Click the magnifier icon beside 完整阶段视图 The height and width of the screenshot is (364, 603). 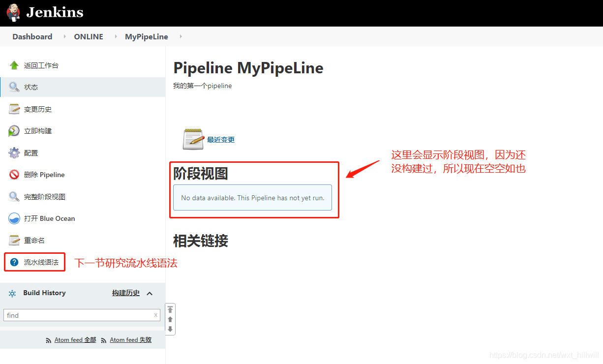14,197
